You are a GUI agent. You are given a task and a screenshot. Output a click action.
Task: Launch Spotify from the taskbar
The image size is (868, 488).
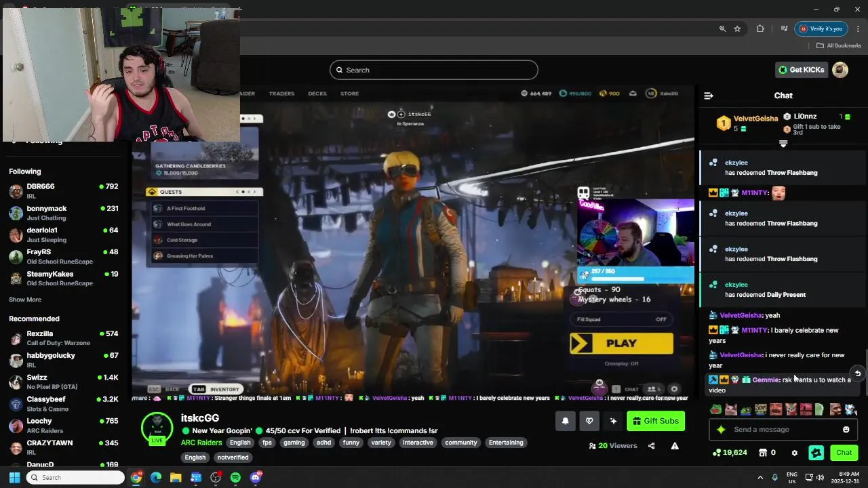coord(235,478)
